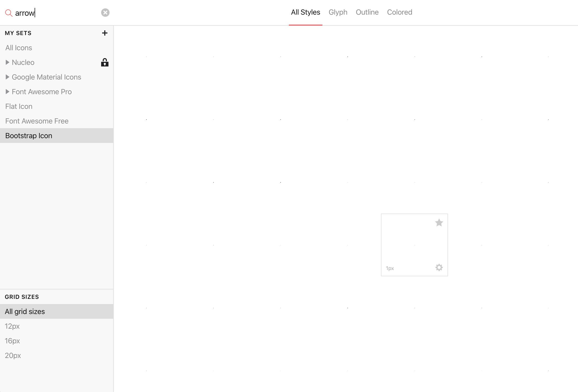Favorite the icon with the star

tap(439, 223)
